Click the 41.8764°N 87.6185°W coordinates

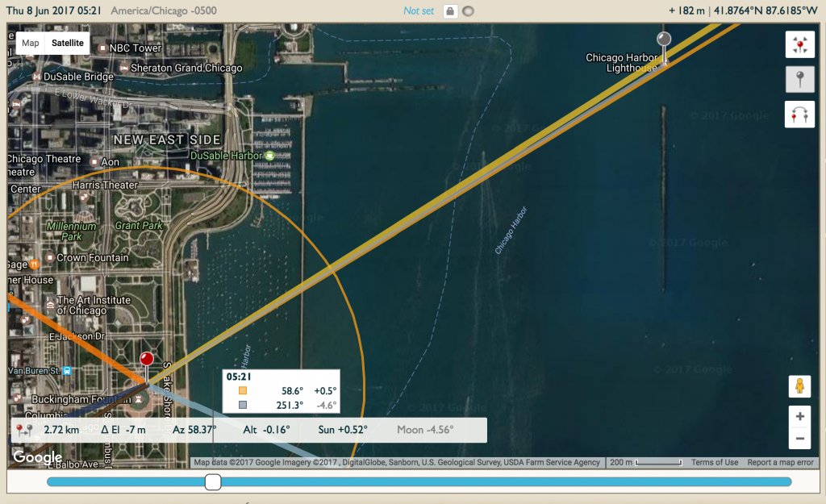(766, 10)
